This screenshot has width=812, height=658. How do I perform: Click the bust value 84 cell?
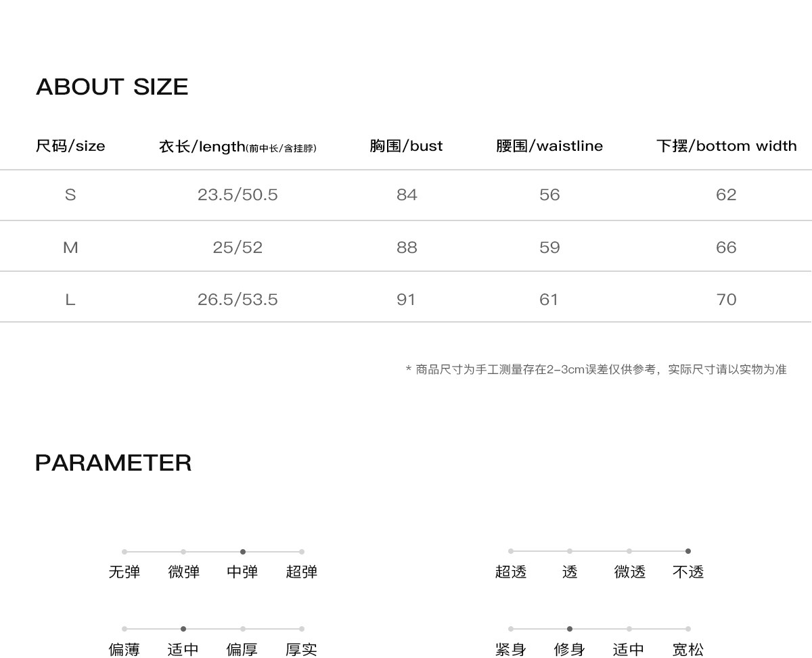coord(407,195)
